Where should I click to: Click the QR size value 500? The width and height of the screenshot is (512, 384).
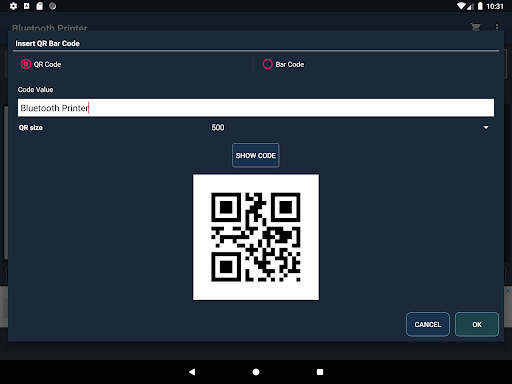pyautogui.click(x=218, y=127)
